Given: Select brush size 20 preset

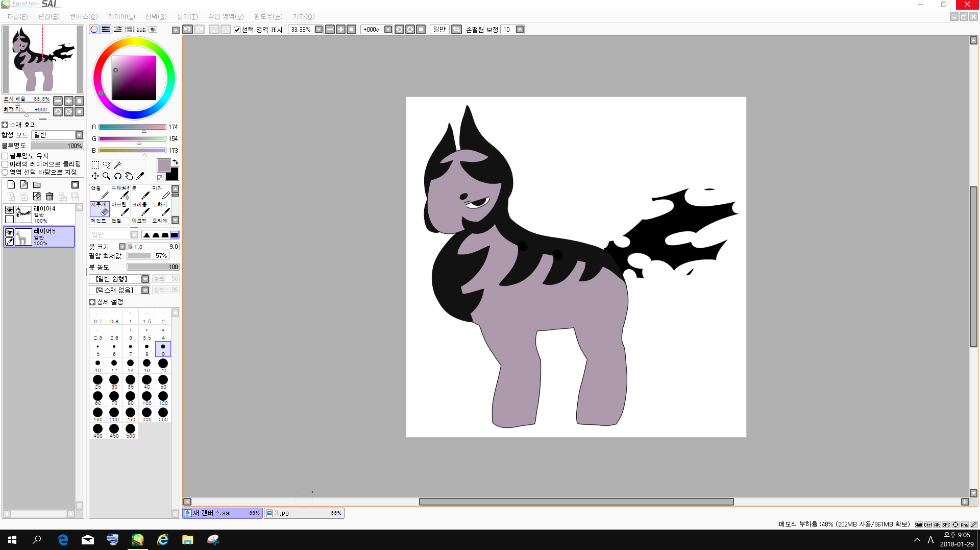Looking at the screenshot, I should click(x=163, y=365).
